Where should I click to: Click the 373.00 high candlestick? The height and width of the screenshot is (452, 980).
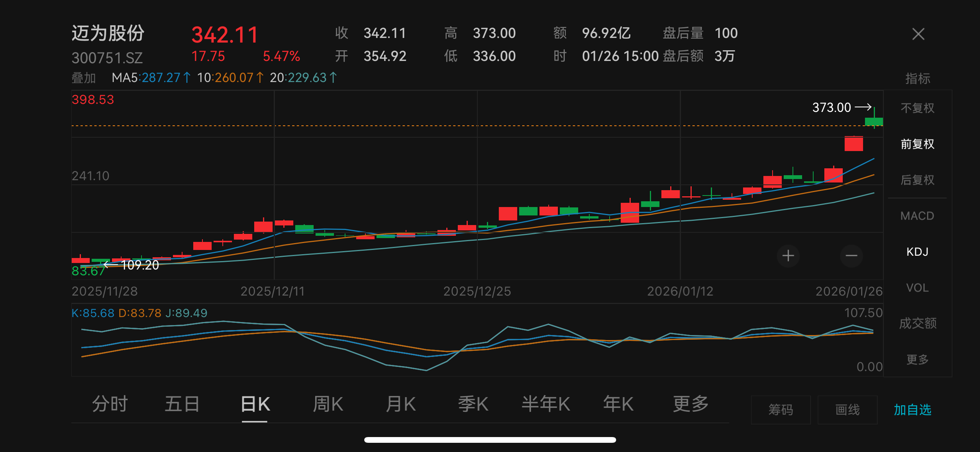tap(874, 122)
